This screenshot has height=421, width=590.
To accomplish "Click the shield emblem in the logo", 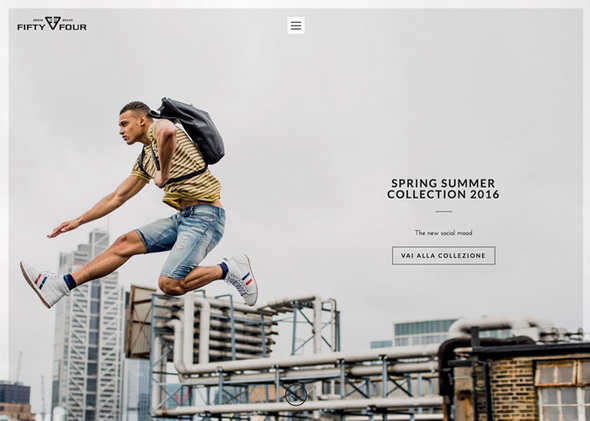I will click(53, 23).
